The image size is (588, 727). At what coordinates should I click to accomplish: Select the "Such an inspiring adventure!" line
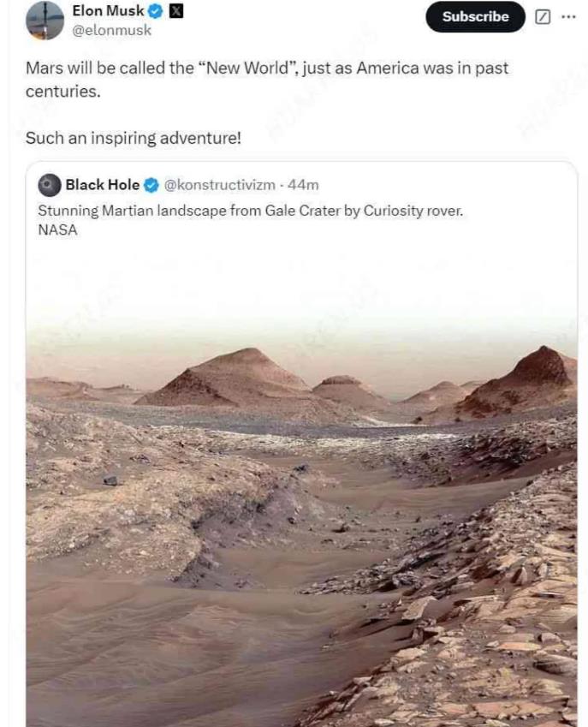[133, 137]
